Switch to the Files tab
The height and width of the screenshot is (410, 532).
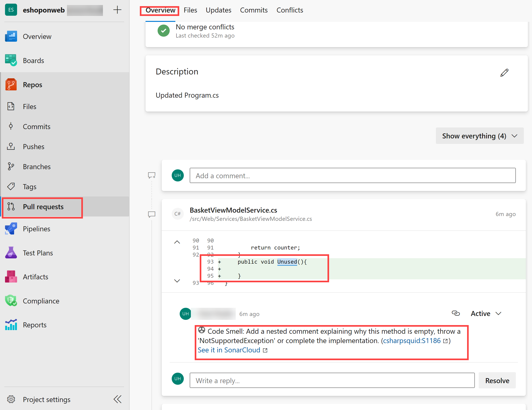coord(190,10)
